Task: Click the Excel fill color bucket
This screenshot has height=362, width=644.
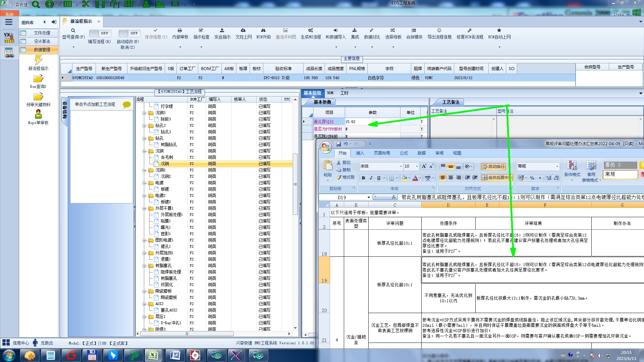Action: tap(404, 178)
